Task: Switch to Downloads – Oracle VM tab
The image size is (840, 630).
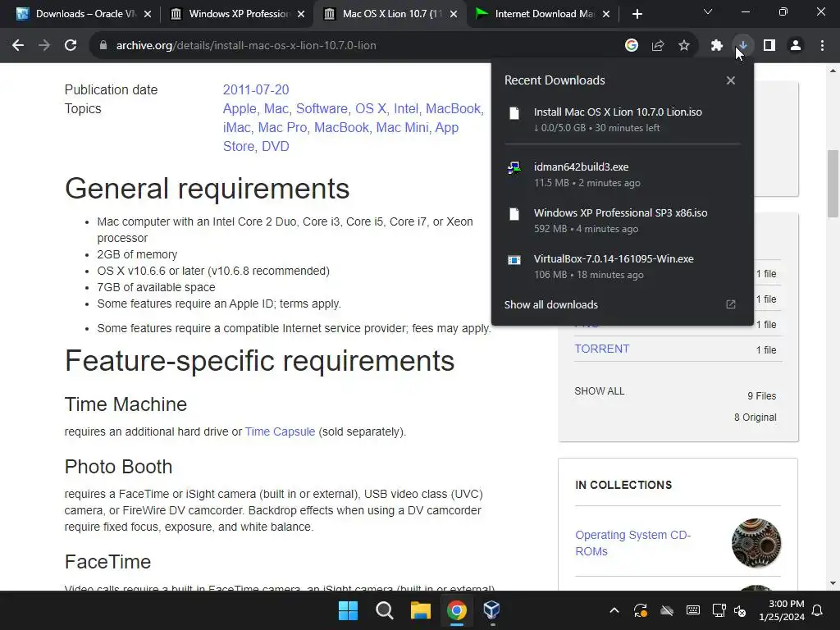Action: (84, 14)
